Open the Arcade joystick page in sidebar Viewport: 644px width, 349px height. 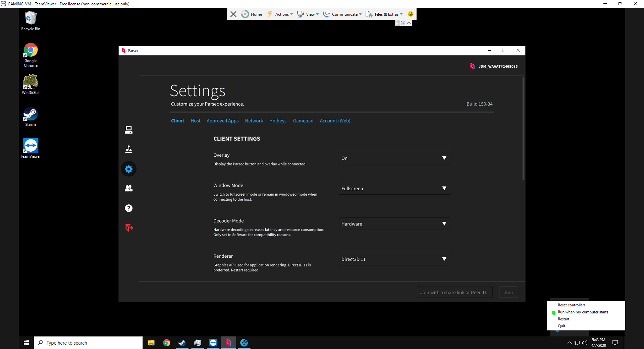point(129,149)
